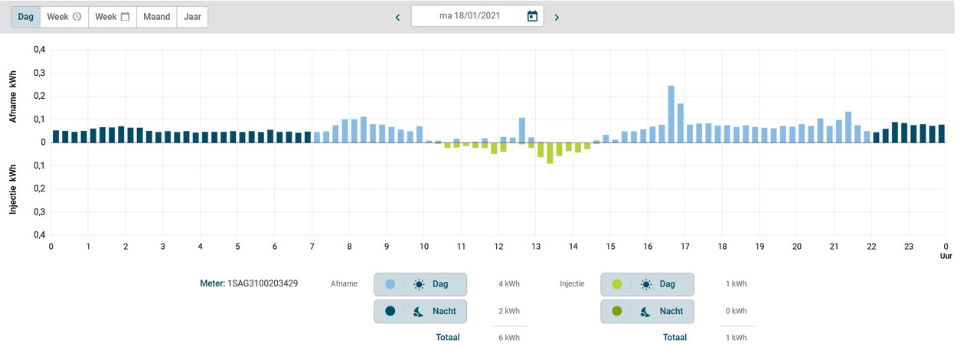980x347 pixels.
Task: Click the date field ma 18/01/2021
Action: 477,16
